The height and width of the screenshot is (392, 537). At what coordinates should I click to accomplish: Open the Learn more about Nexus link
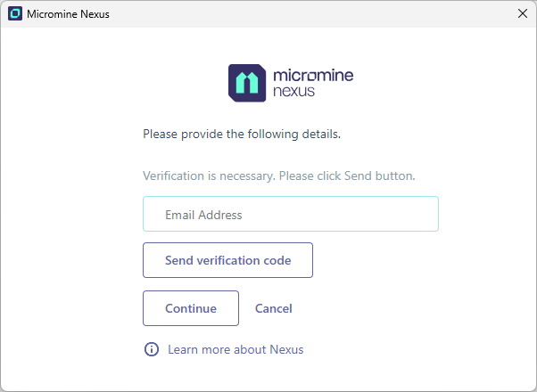[x=235, y=349]
